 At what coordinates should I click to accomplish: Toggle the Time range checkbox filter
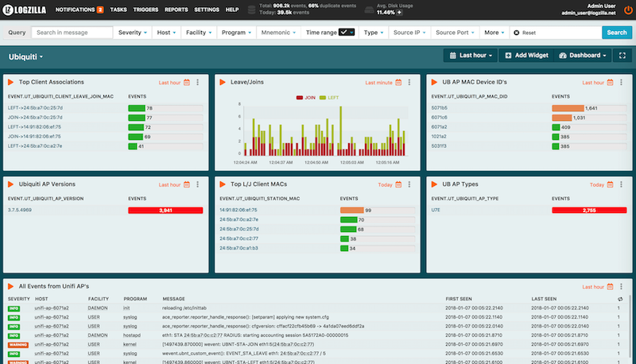click(x=347, y=33)
